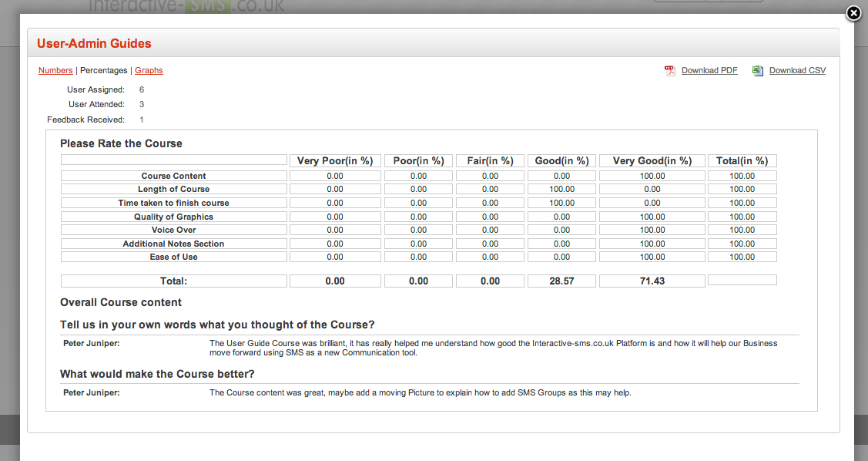Viewport: 868px width, 461px height.
Task: Click the Very Good(in %) column header
Action: tap(652, 160)
